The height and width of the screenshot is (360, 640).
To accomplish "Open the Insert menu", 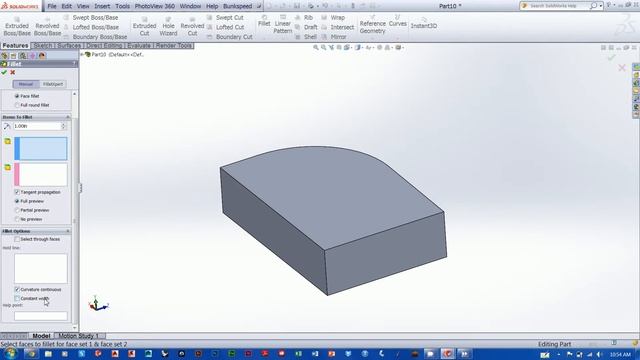I will pyautogui.click(x=102, y=6).
